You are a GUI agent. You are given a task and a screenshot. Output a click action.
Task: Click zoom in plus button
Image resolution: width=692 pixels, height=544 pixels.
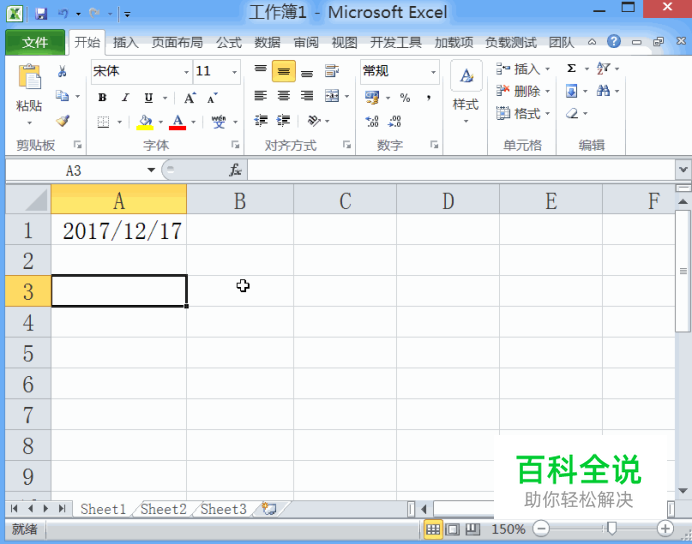665,529
